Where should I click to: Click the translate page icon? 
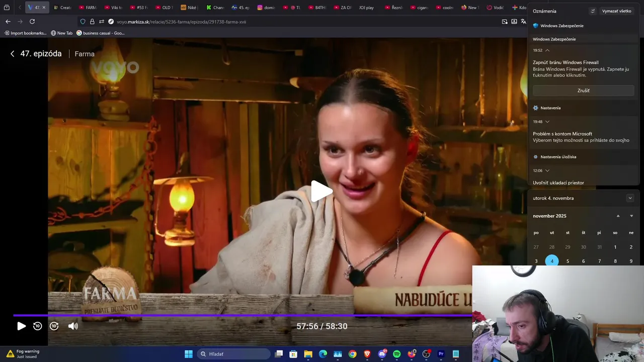[524, 22]
